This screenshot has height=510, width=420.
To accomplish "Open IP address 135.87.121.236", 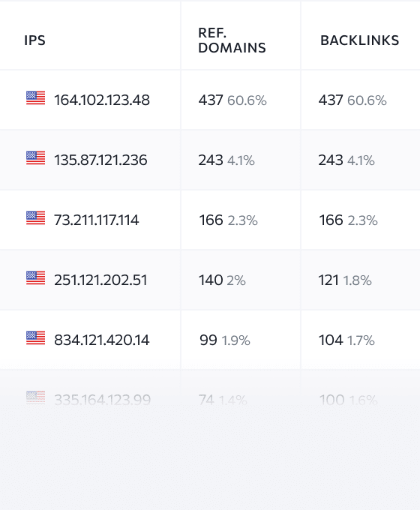I will [100, 160].
